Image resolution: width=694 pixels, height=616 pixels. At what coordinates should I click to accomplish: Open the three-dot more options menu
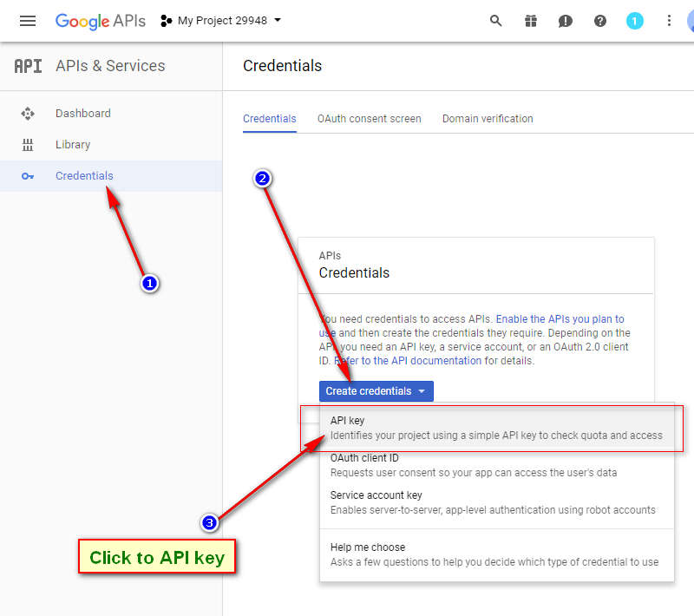click(669, 21)
